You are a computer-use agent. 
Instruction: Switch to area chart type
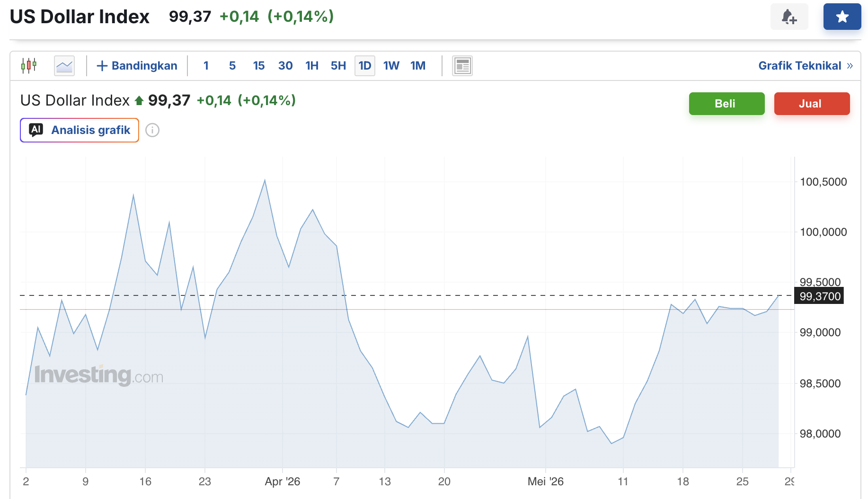tap(64, 65)
